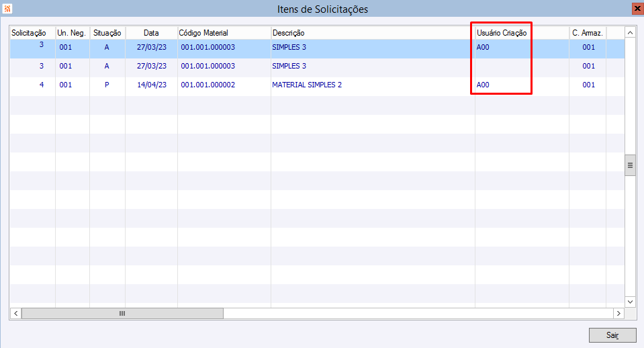
Task: Close the Itens de Solicitações window
Action: [637, 8]
